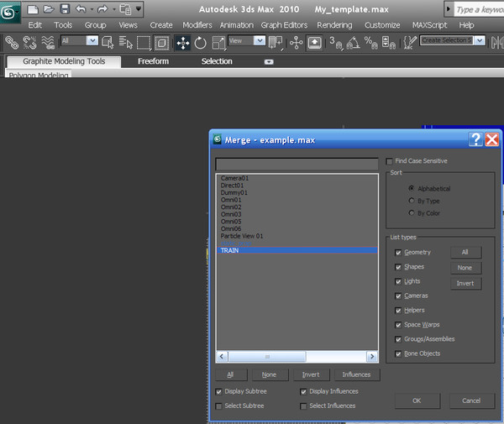Screen dimensions: 504x424
Task: Click the help question mark in Merge dialog
Action: pyautogui.click(x=475, y=139)
